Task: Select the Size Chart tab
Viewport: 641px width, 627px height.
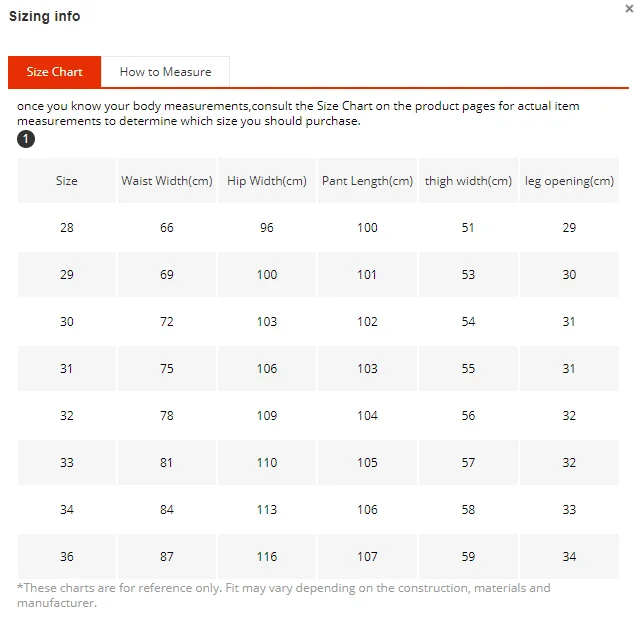Action: (55, 72)
